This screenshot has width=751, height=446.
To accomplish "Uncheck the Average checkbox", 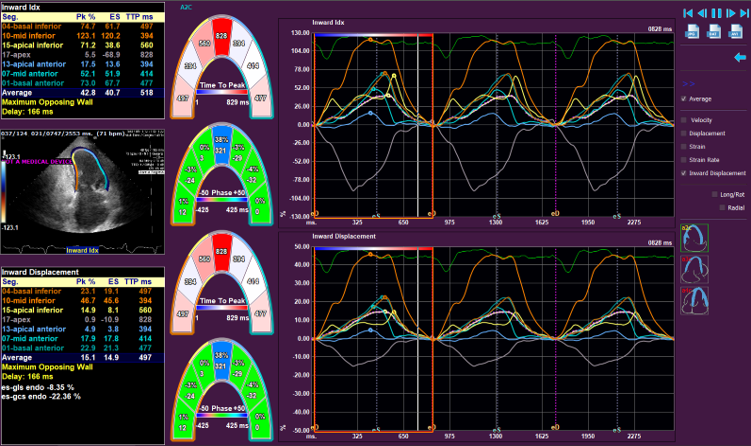I will [x=683, y=99].
